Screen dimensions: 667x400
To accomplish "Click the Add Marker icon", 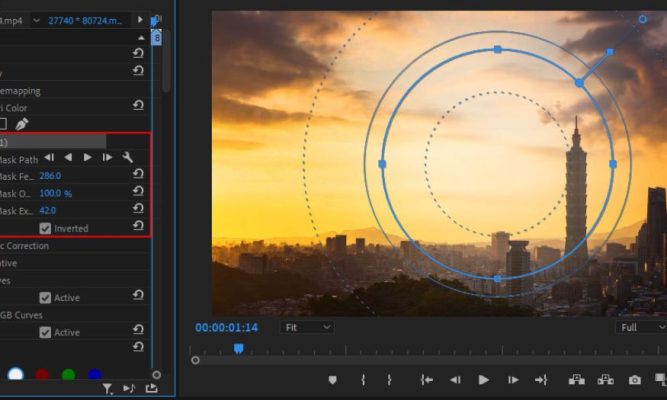I will click(x=333, y=380).
